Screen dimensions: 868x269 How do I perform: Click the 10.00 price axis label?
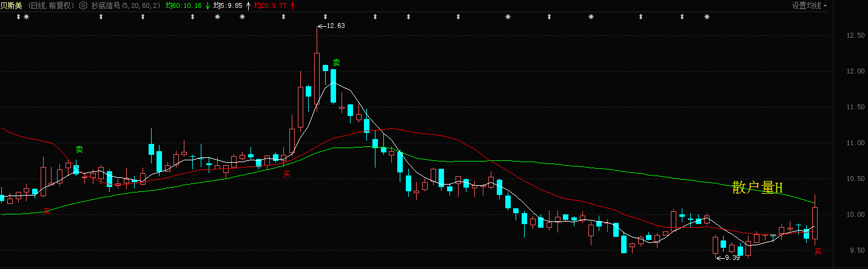point(855,214)
